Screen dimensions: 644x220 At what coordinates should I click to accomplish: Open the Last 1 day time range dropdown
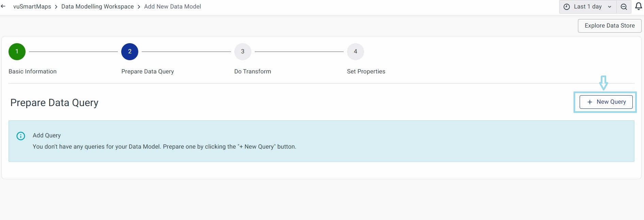[587, 7]
